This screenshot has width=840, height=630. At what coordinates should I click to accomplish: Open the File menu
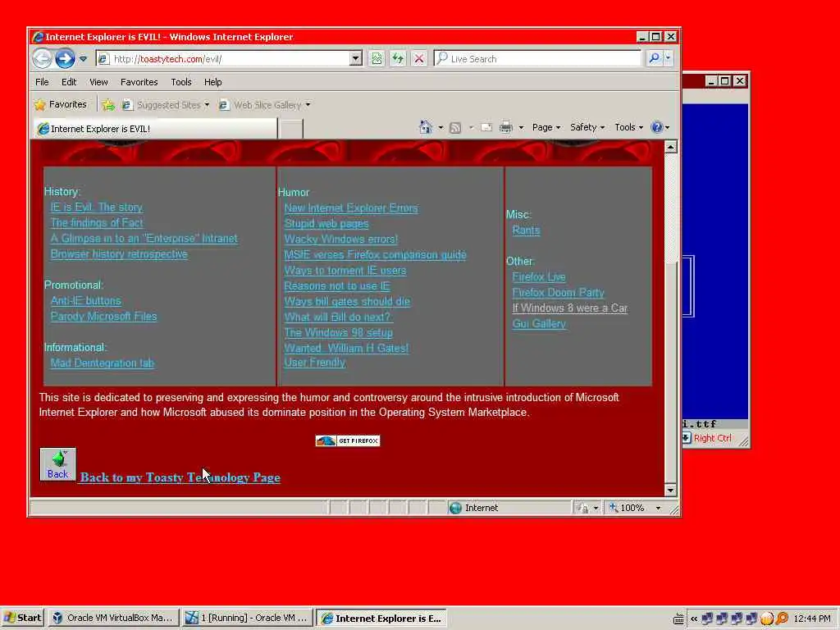tap(42, 82)
